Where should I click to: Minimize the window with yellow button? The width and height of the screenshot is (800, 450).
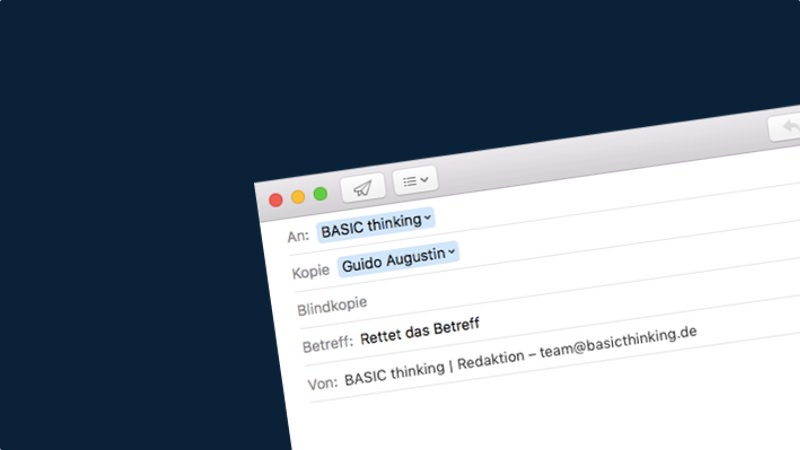click(298, 196)
